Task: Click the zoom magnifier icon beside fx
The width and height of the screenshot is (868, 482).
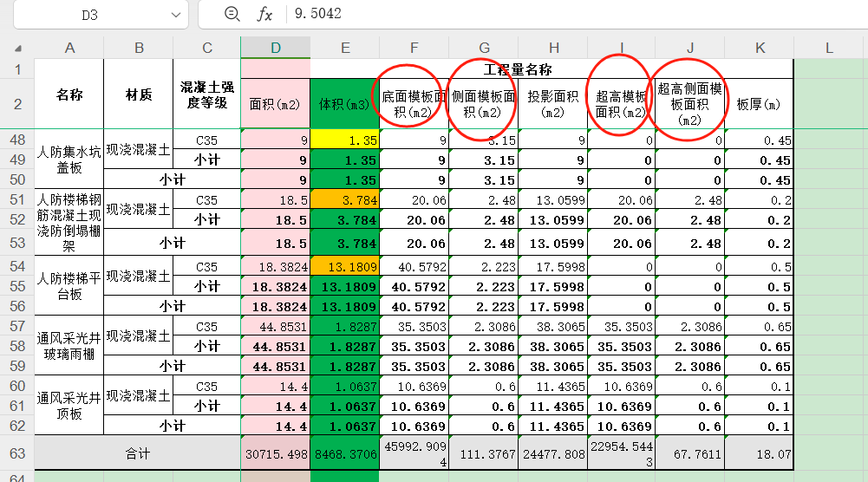Action: point(232,14)
